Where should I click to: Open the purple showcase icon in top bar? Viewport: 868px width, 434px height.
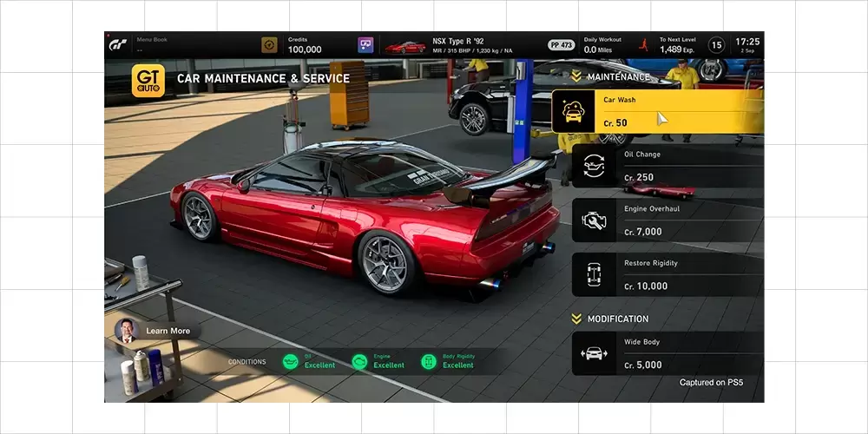365,45
